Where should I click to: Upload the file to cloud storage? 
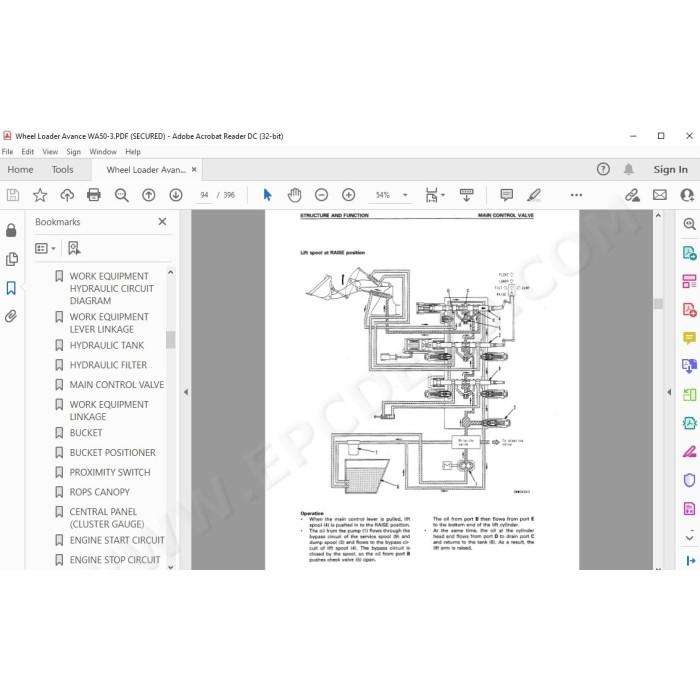[67, 195]
